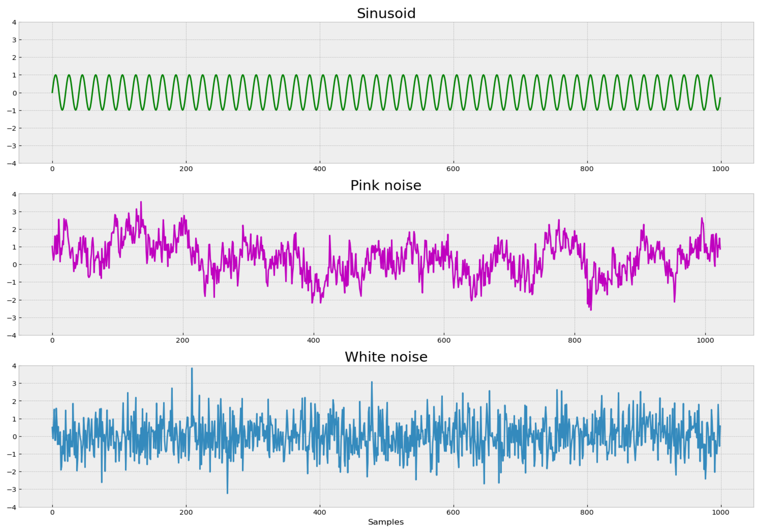
Task: Click the deepest negative white noise spike
Action: click(227, 493)
